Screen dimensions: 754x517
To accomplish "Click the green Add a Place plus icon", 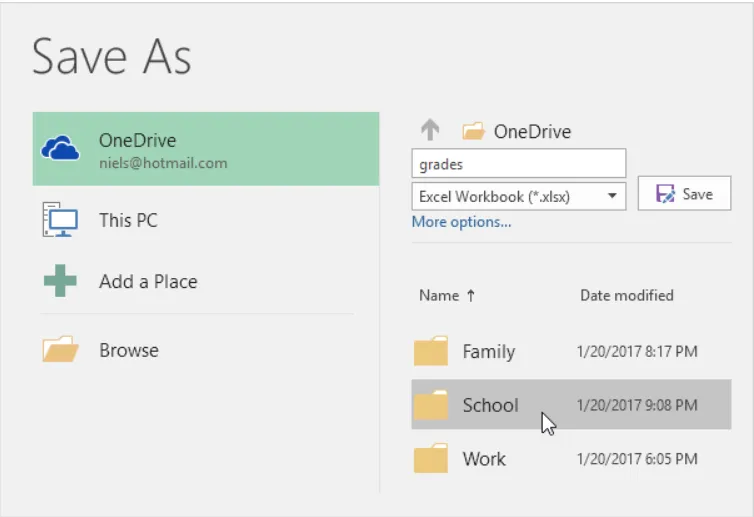I will [60, 281].
